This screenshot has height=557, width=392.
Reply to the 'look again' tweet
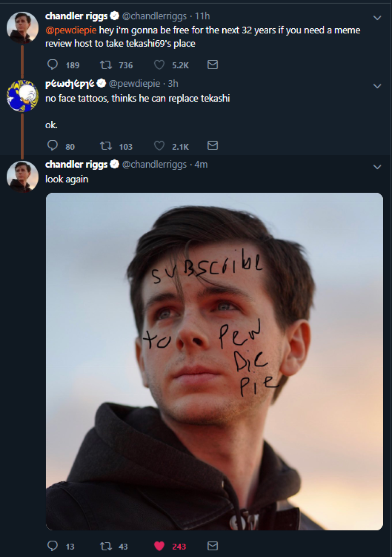click(x=53, y=546)
